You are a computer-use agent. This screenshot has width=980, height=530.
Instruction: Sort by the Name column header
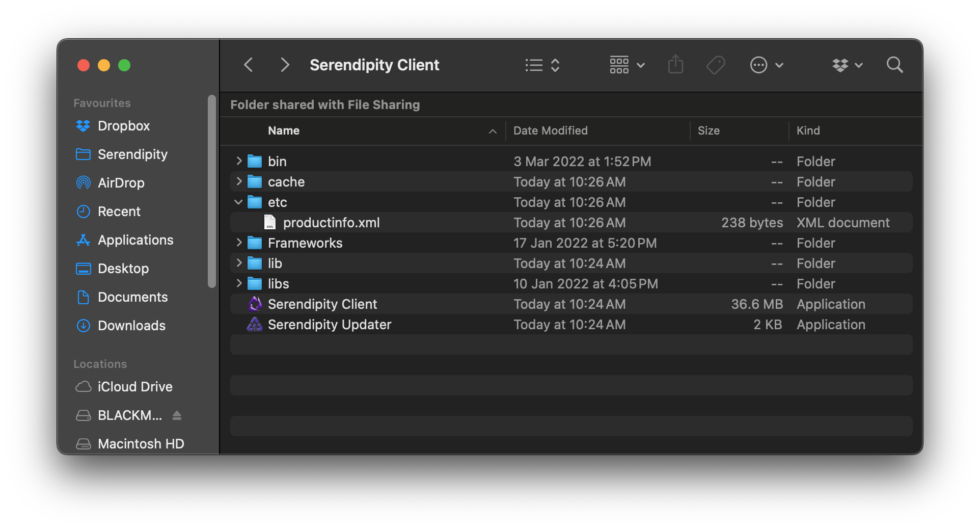(284, 130)
